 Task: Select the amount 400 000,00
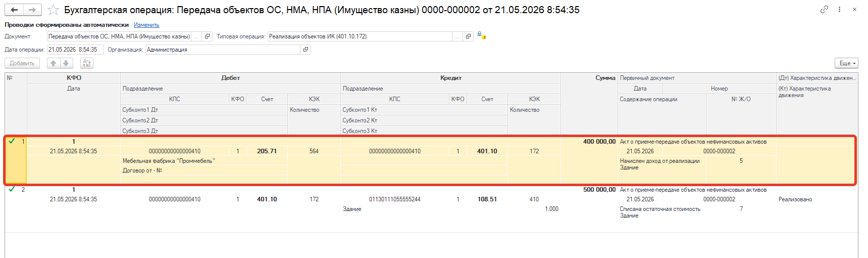[x=599, y=142]
